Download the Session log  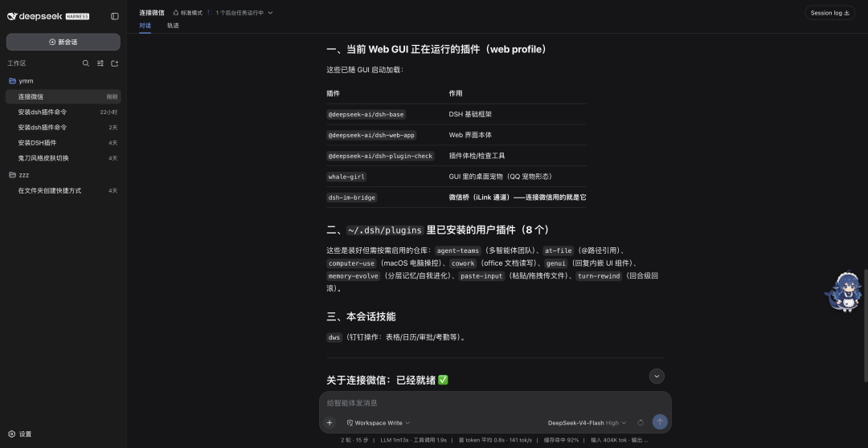coord(829,13)
